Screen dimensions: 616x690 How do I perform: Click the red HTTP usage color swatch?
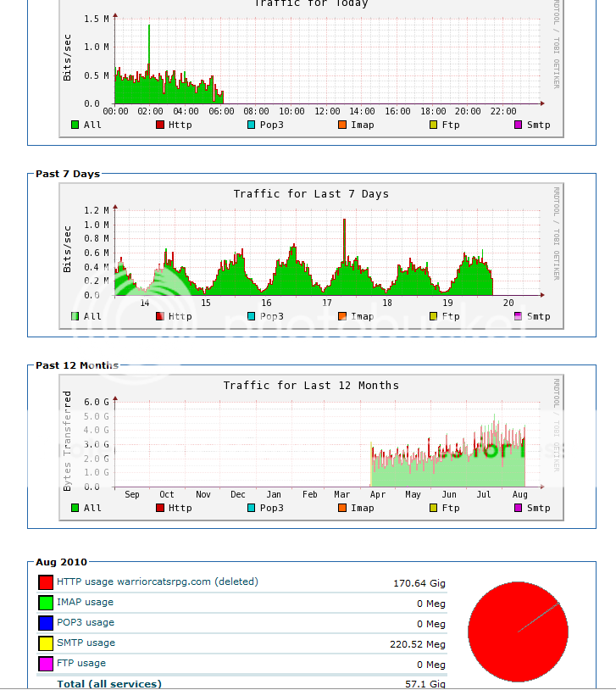[x=46, y=582]
